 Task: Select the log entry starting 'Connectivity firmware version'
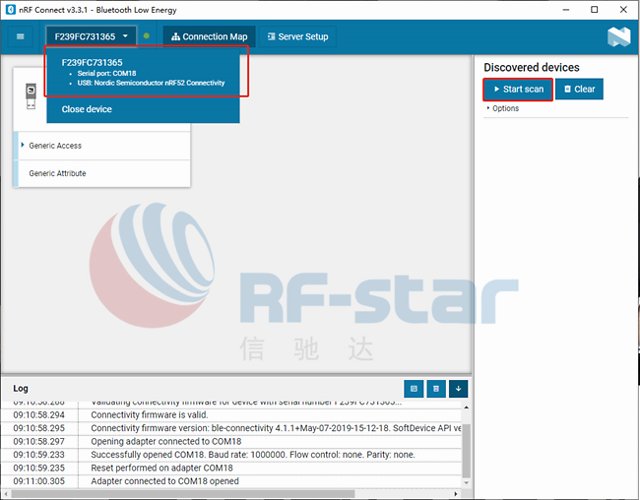(x=276, y=428)
